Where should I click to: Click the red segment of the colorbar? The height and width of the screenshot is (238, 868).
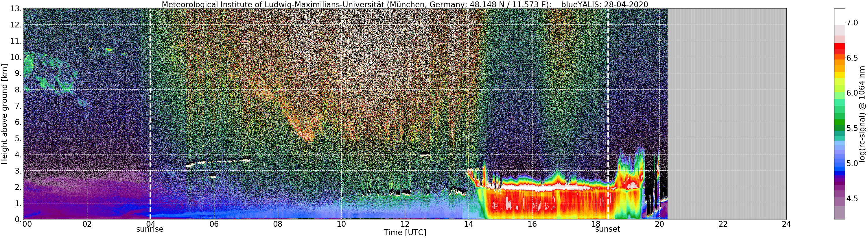(839, 47)
